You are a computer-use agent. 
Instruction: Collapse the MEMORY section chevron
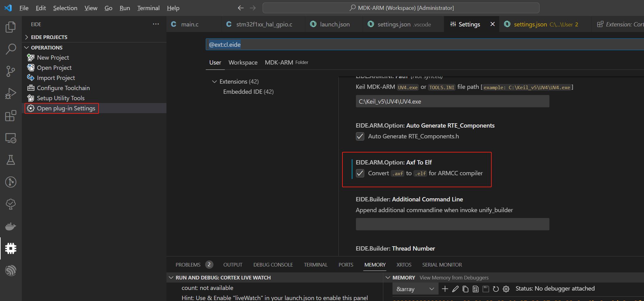pyautogui.click(x=388, y=278)
